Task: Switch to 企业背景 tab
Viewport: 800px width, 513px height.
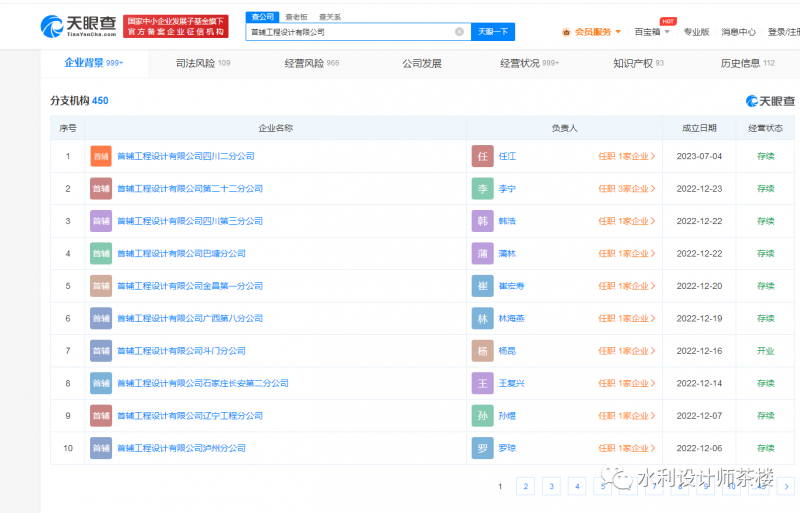Action: [94, 63]
